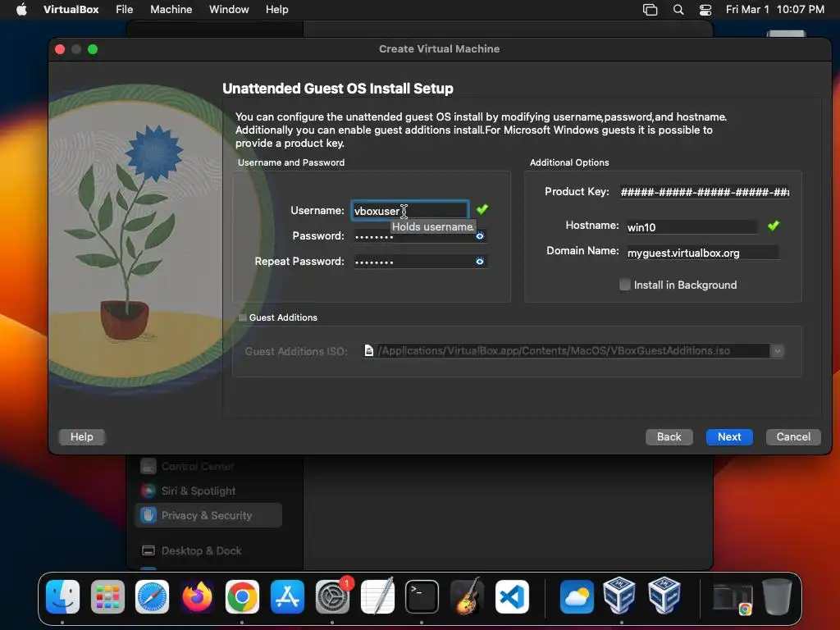Viewport: 840px width, 630px height.
Task: Expand the Guest Additions ISO path dropdown
Action: [x=778, y=351]
